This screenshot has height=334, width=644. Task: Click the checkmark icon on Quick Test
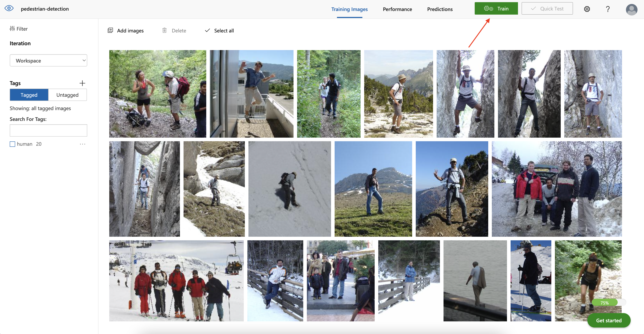click(533, 8)
